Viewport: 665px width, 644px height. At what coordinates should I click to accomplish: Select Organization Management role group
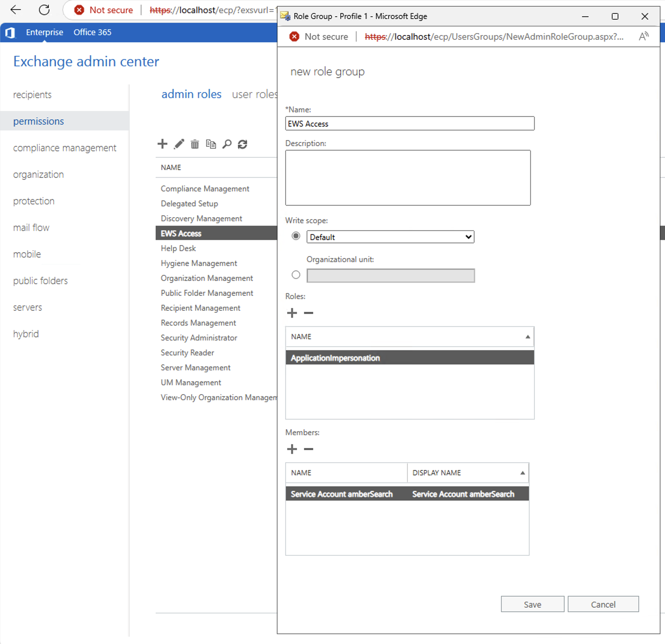207,278
